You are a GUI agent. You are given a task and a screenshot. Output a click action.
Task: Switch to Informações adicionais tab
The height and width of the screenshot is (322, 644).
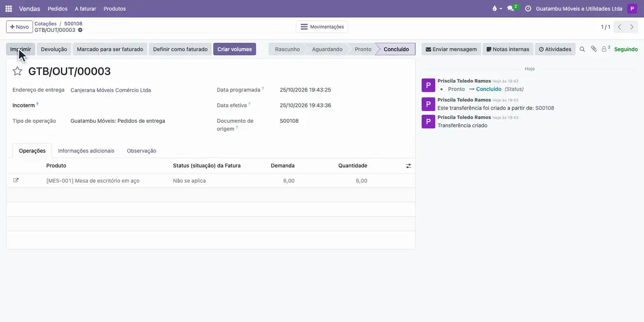click(86, 150)
